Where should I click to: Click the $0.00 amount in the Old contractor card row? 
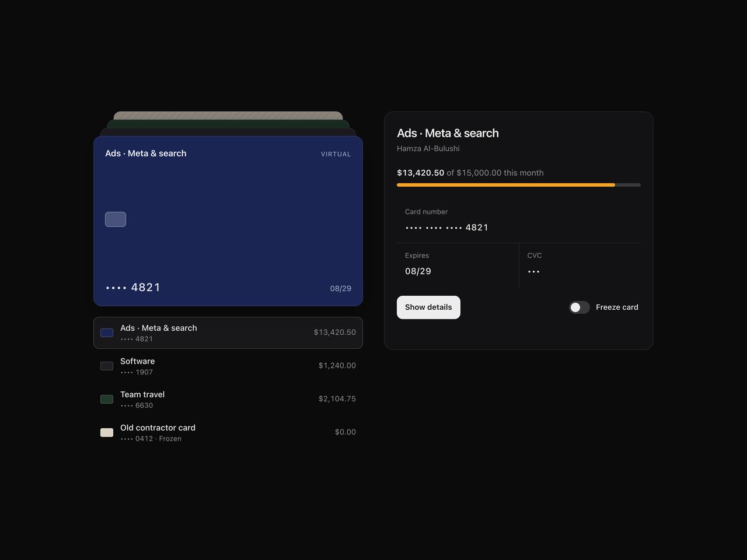click(345, 432)
